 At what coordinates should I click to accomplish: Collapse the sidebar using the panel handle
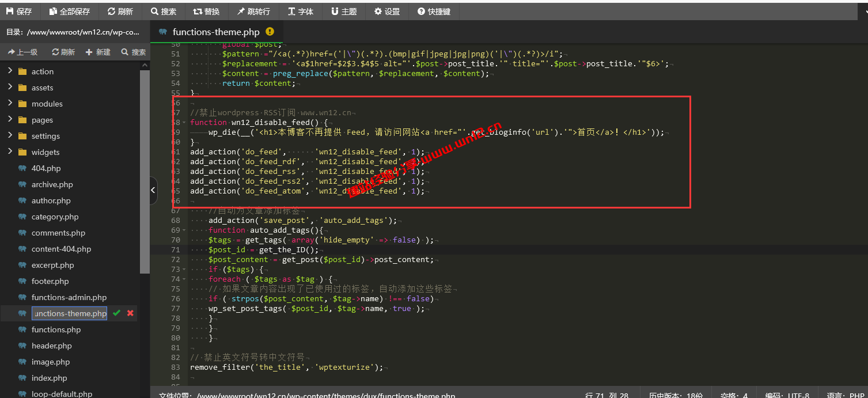153,191
